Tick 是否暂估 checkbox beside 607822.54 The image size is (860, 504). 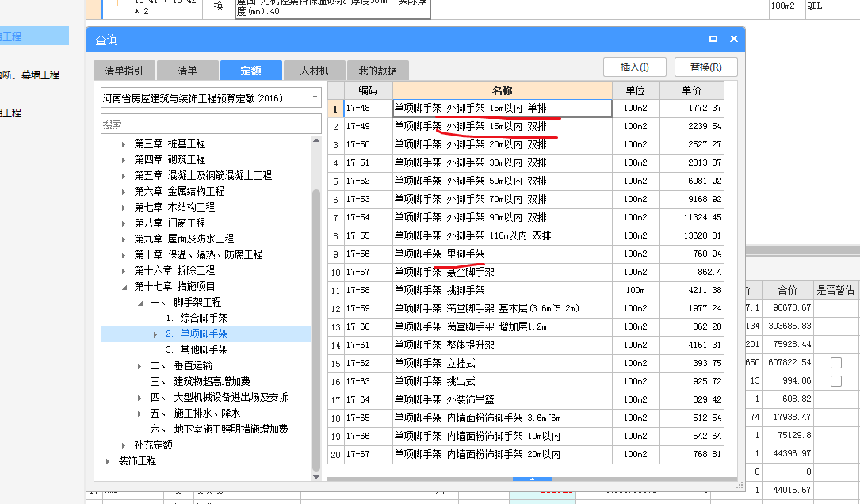click(836, 362)
